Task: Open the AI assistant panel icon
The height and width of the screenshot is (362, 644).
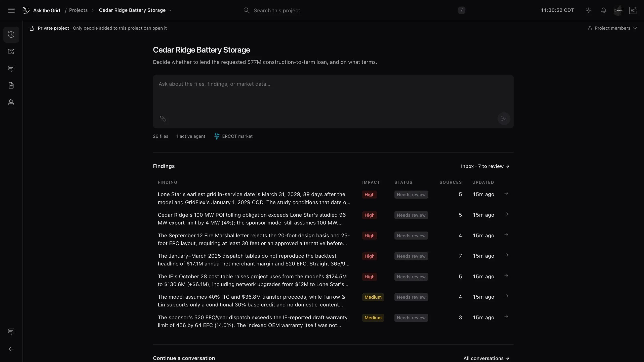Action: click(x=633, y=10)
